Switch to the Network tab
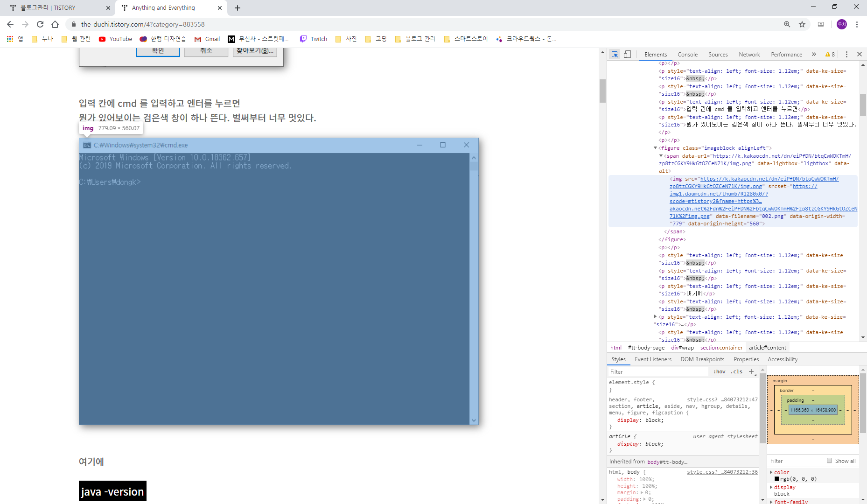867x504 pixels. (749, 55)
